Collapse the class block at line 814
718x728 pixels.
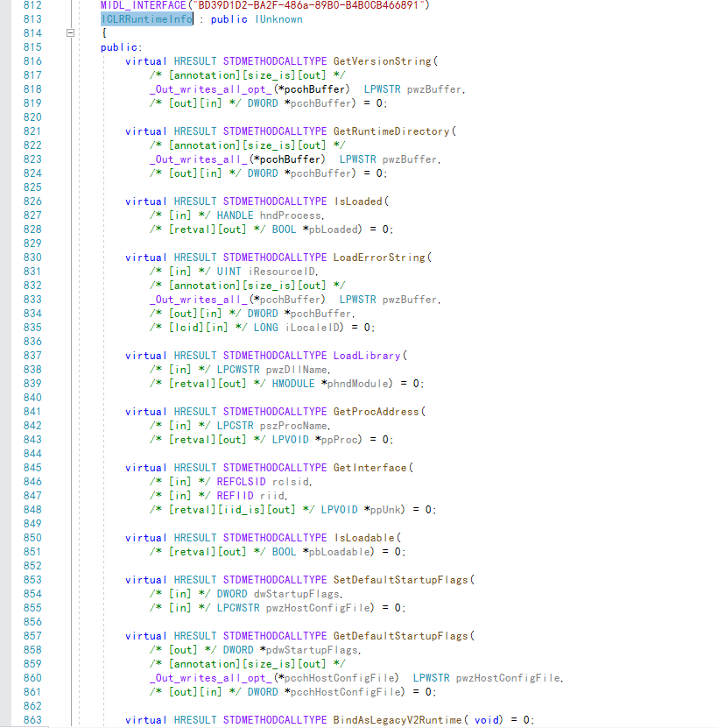(71, 33)
